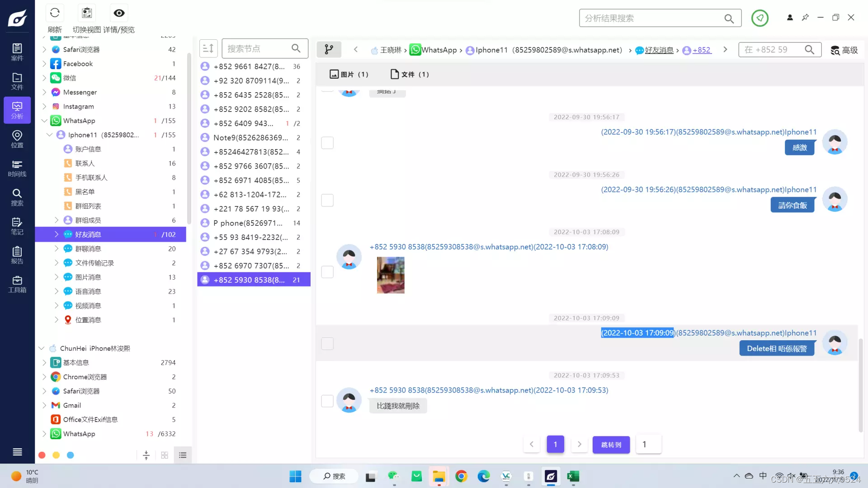Expand the 群聊消息 tree node
Image resolution: width=868 pixels, height=488 pixels.
pos(57,249)
